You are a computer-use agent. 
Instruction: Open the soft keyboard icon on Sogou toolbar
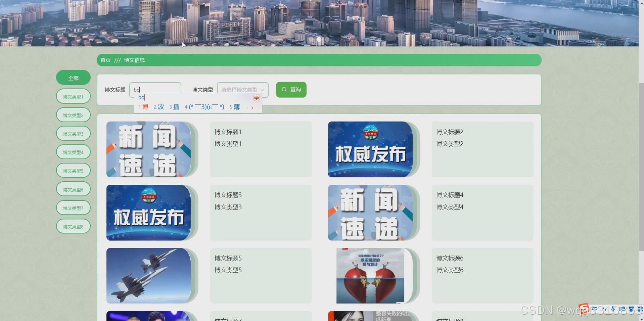tap(623, 309)
